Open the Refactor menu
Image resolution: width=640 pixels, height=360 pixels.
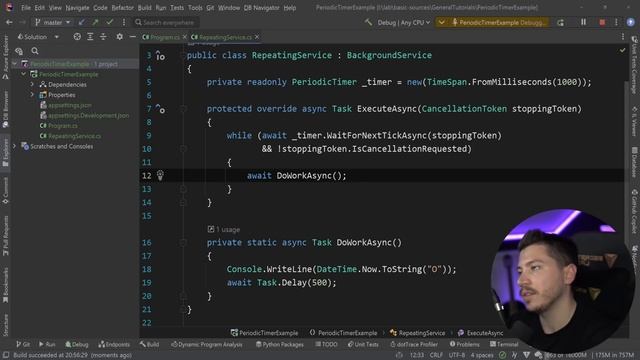tap(122, 8)
